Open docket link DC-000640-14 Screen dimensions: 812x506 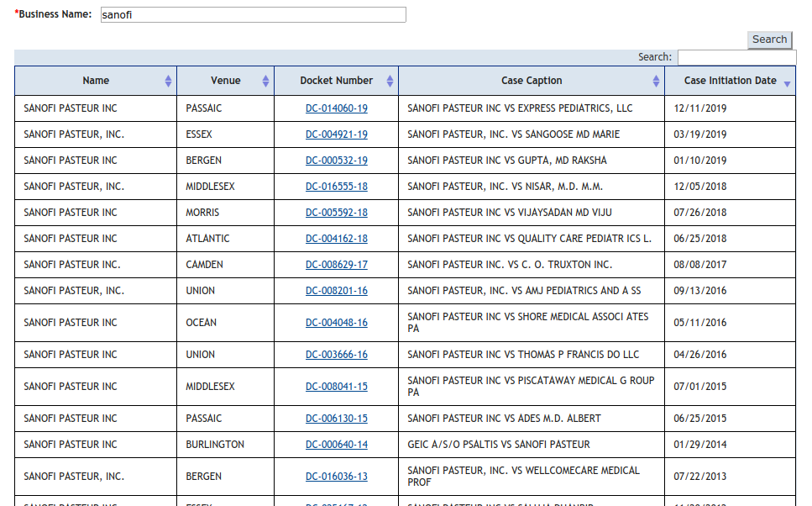[337, 445]
